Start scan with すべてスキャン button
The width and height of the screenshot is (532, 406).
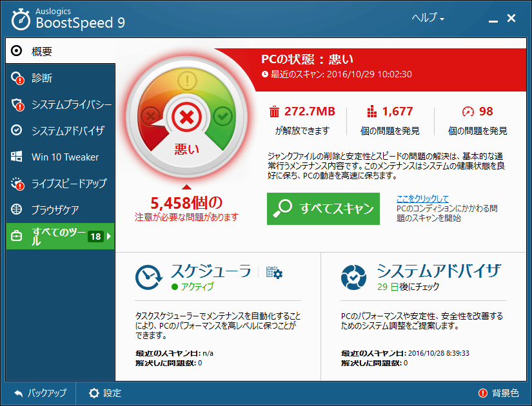pyautogui.click(x=323, y=209)
